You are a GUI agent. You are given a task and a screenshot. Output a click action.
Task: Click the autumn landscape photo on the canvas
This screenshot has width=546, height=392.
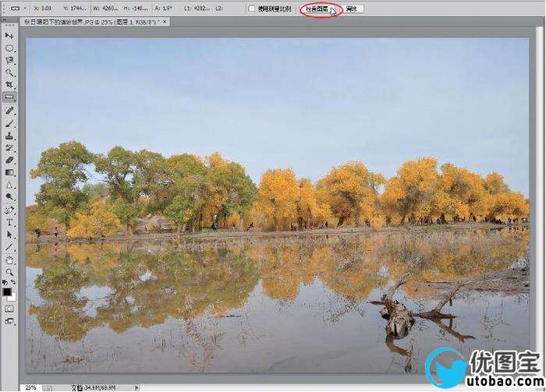[277, 205]
